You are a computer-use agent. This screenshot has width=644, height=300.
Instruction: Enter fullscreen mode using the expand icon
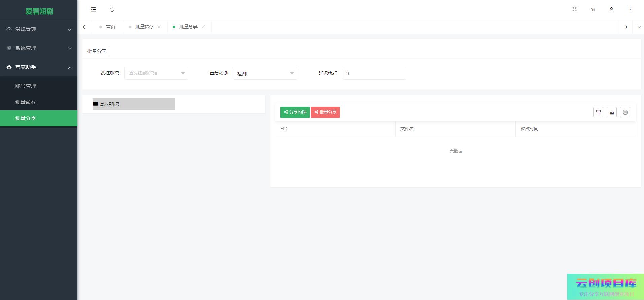pos(574,10)
